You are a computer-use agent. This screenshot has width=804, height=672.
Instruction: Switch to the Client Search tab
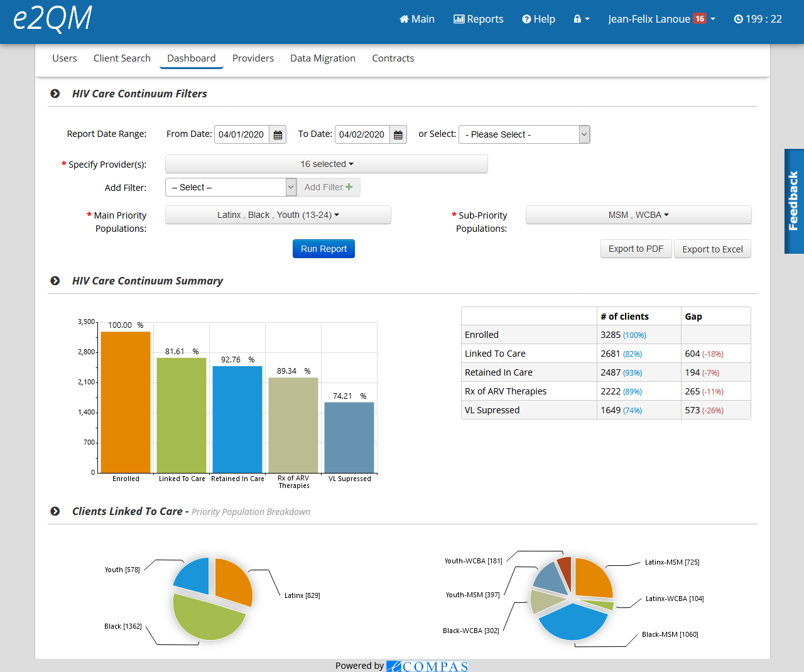pyautogui.click(x=122, y=58)
